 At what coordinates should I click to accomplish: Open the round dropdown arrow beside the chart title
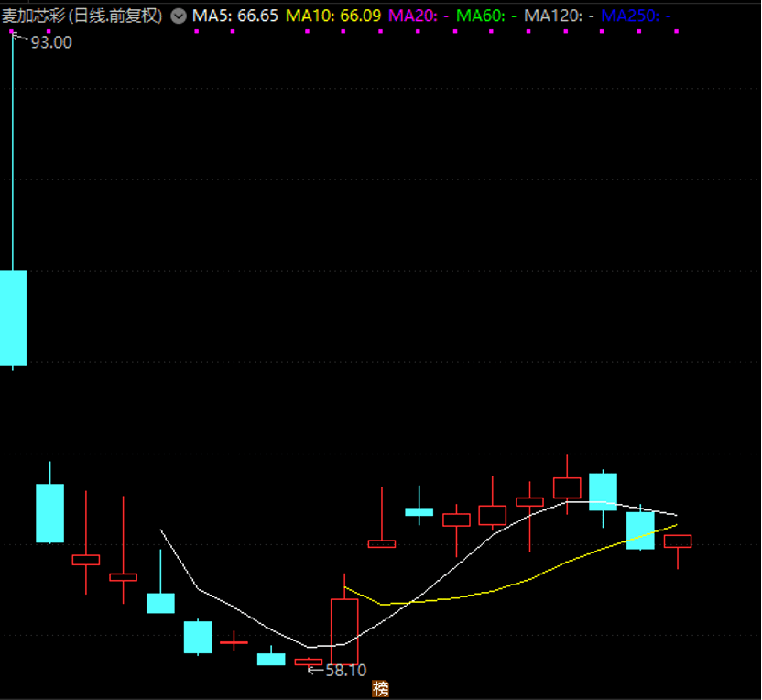click(179, 16)
